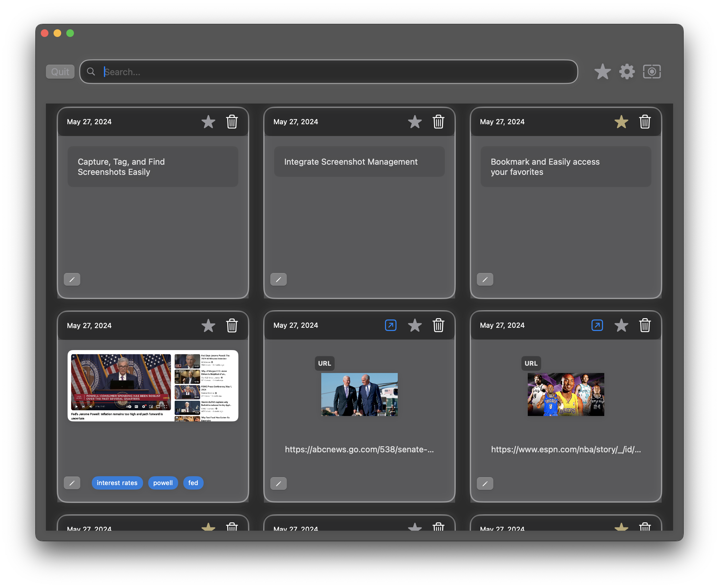
Task: Open the favorites filter star in toolbar
Action: [602, 72]
